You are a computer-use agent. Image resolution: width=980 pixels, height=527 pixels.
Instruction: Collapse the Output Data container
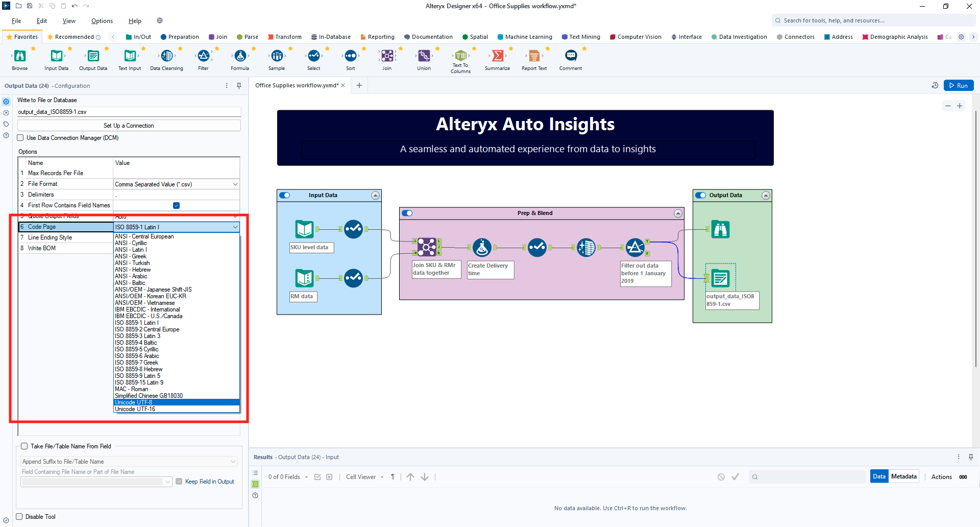(766, 196)
